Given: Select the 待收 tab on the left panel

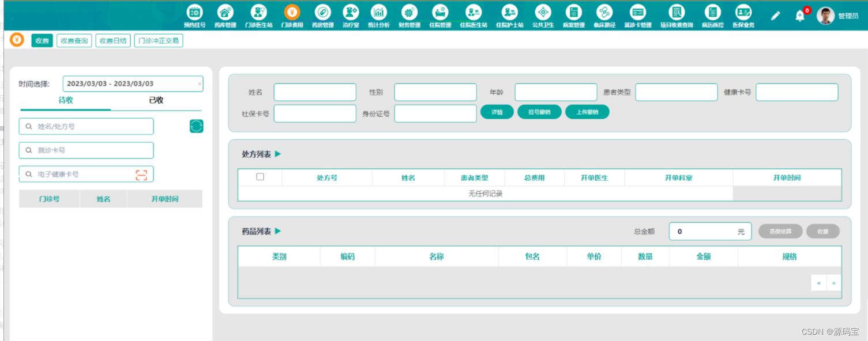Looking at the screenshot, I should pyautogui.click(x=65, y=100).
